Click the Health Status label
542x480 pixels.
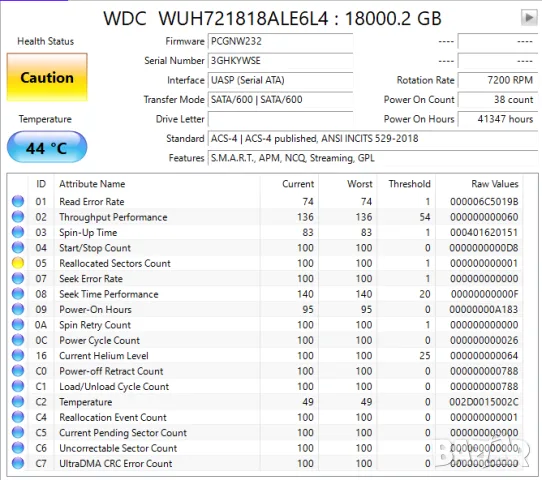click(x=46, y=41)
